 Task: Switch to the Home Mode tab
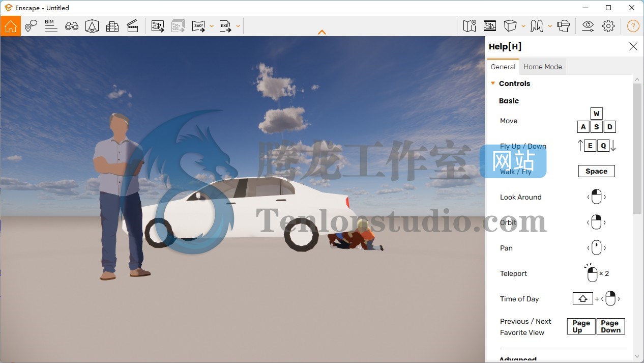[x=543, y=67]
